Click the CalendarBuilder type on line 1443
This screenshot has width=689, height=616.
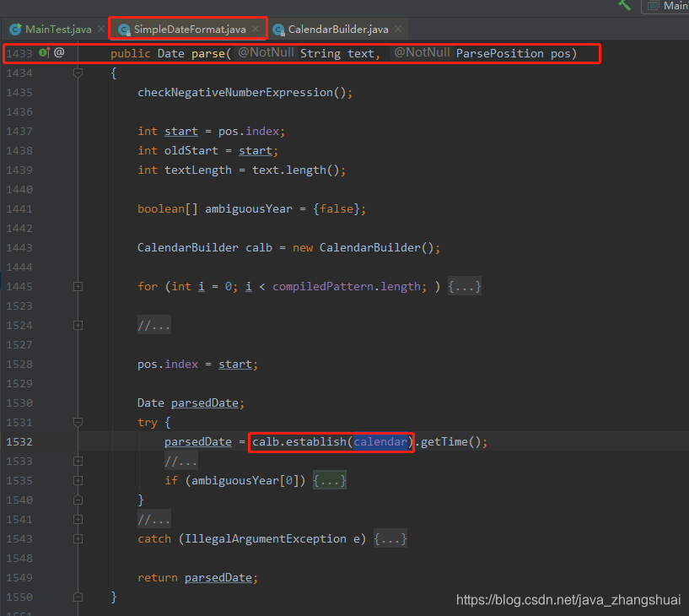[187, 247]
